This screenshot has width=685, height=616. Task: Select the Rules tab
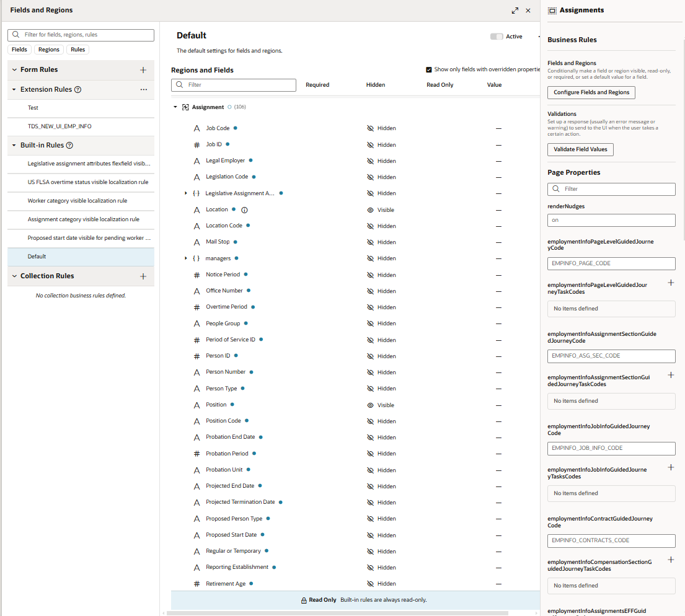pos(77,49)
